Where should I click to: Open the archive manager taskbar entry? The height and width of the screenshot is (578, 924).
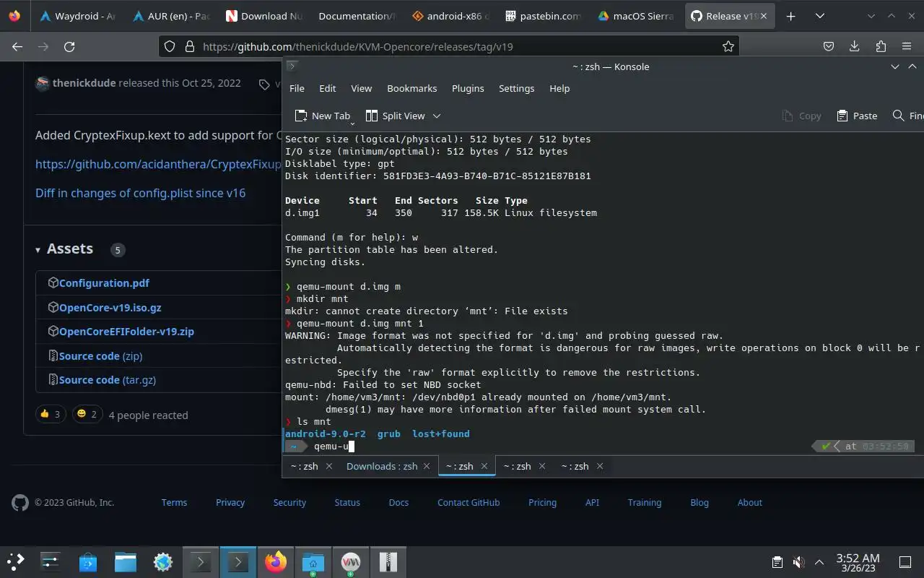[388, 561]
